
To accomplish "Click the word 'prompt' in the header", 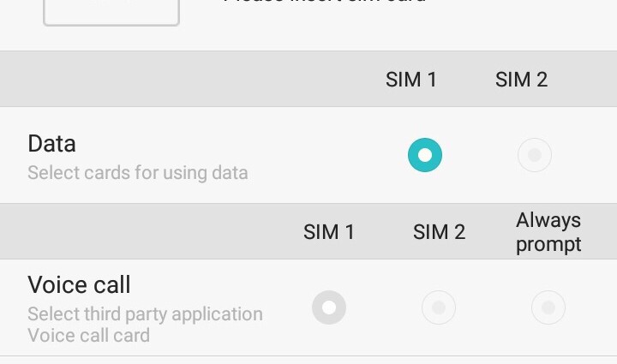I will click(548, 244).
